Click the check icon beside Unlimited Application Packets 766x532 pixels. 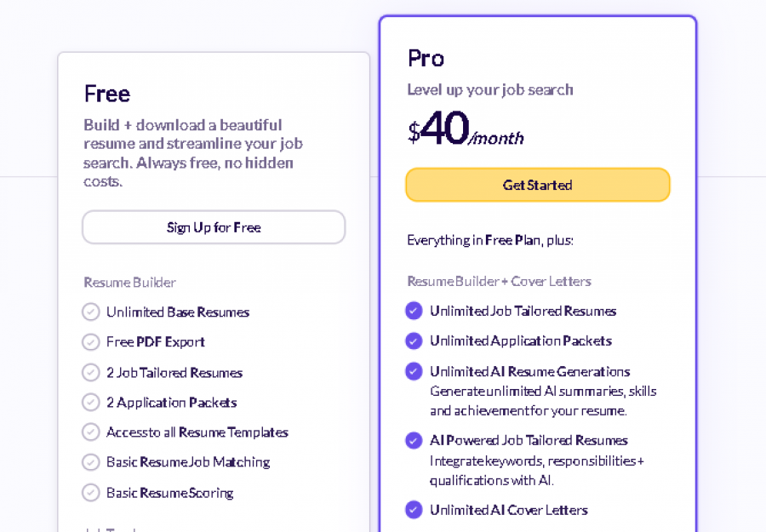click(x=414, y=340)
